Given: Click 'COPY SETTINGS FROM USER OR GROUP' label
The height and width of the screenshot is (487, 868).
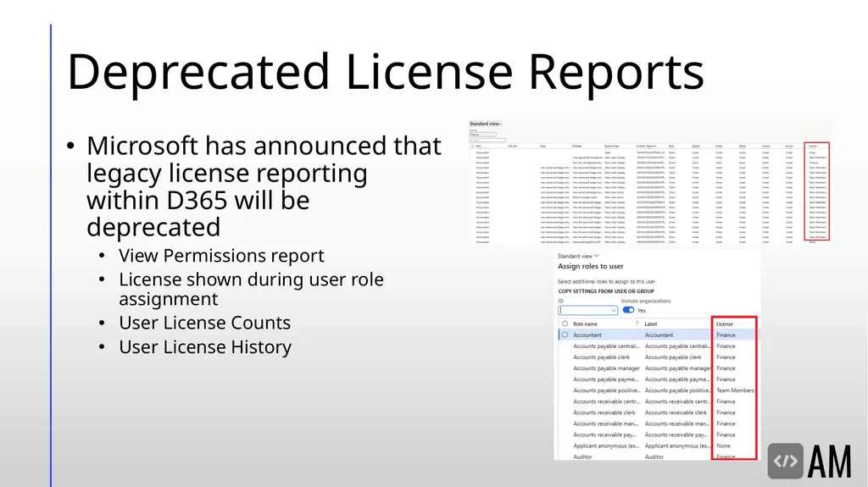Looking at the screenshot, I should (605, 291).
